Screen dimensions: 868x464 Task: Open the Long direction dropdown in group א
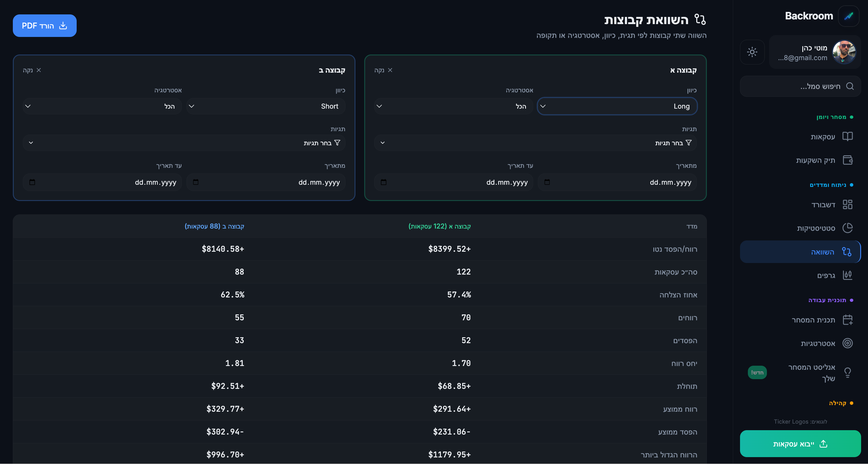click(x=617, y=106)
